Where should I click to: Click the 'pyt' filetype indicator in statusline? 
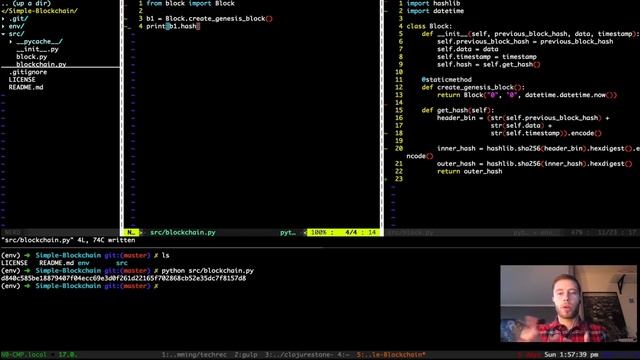point(288,233)
